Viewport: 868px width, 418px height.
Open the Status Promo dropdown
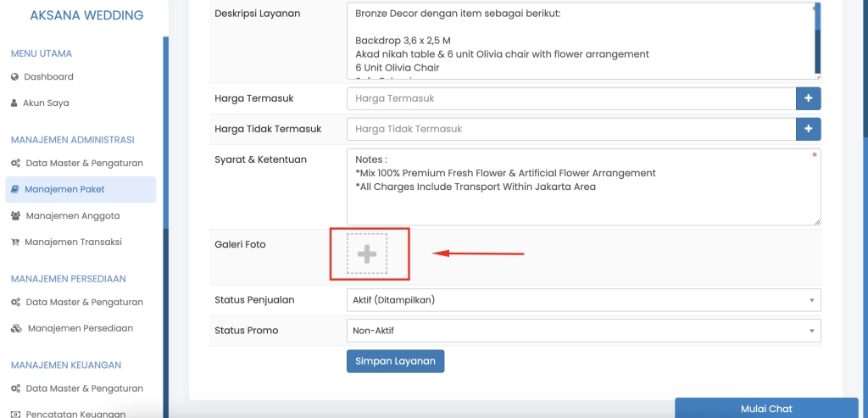click(x=583, y=331)
